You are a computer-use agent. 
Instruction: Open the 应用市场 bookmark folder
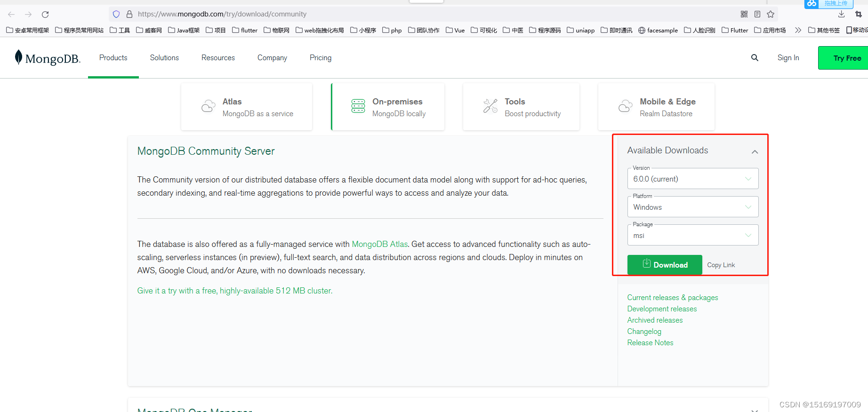pos(770,30)
